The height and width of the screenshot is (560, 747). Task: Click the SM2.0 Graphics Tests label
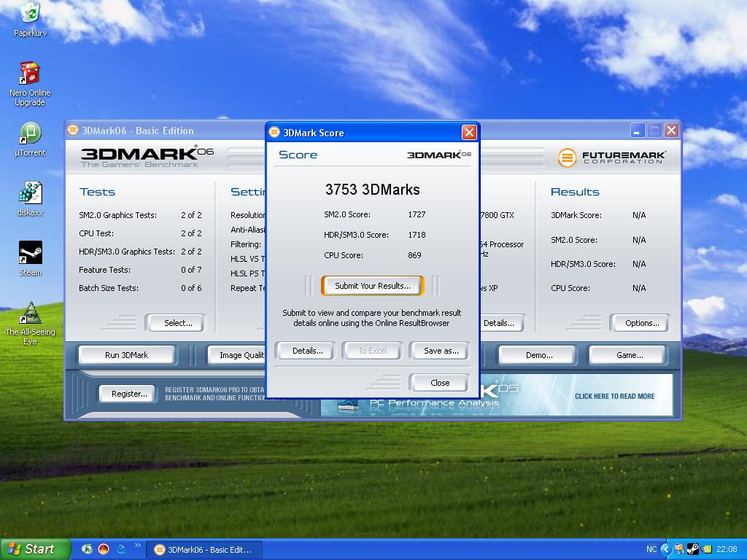[117, 215]
